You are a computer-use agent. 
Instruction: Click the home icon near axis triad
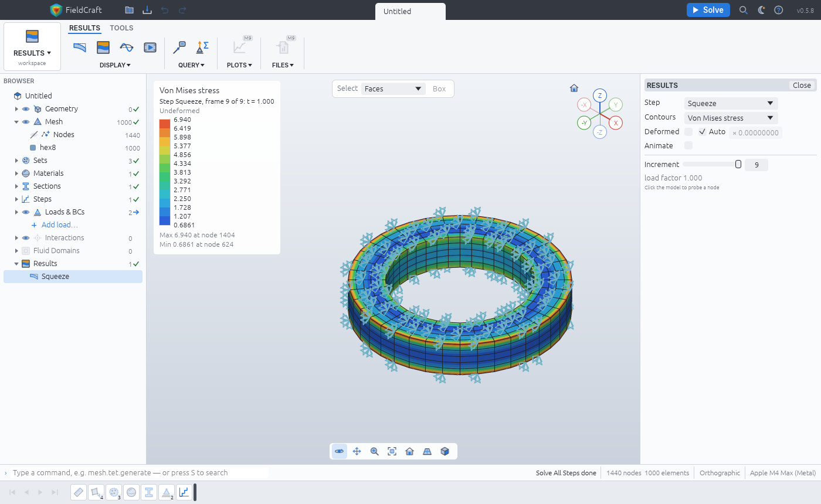tap(574, 88)
